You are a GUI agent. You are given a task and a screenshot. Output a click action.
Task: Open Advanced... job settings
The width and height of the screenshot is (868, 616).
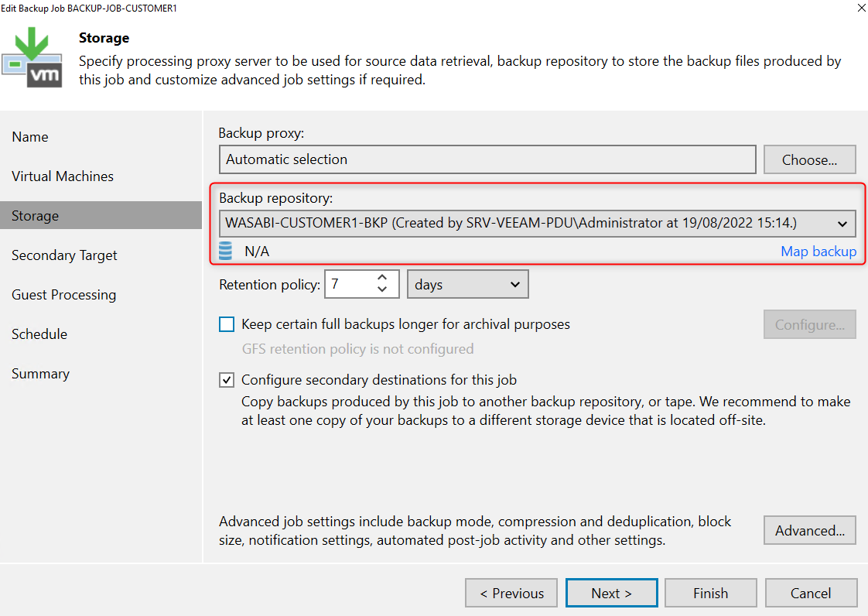809,531
